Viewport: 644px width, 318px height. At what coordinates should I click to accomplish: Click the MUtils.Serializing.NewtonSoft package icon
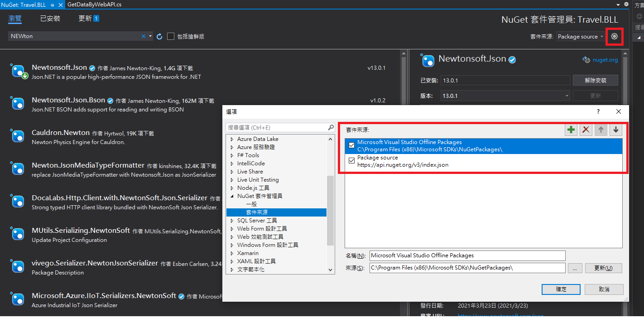coord(18,234)
